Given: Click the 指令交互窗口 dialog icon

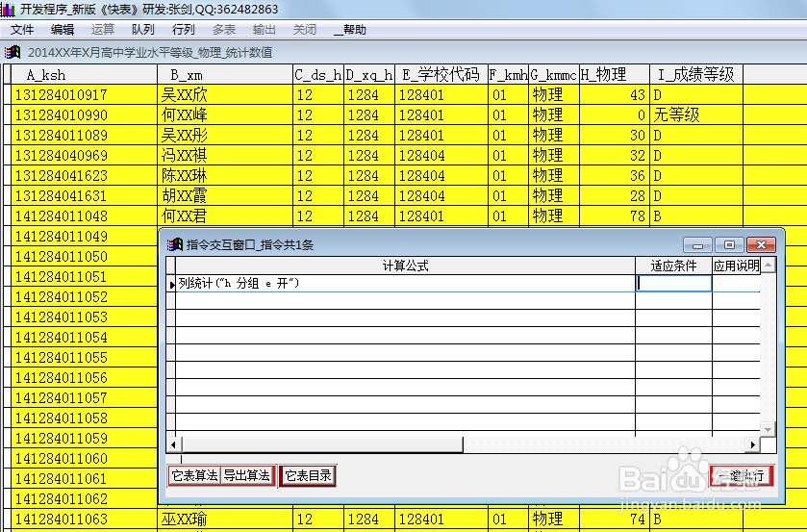Looking at the screenshot, I should coord(175,244).
